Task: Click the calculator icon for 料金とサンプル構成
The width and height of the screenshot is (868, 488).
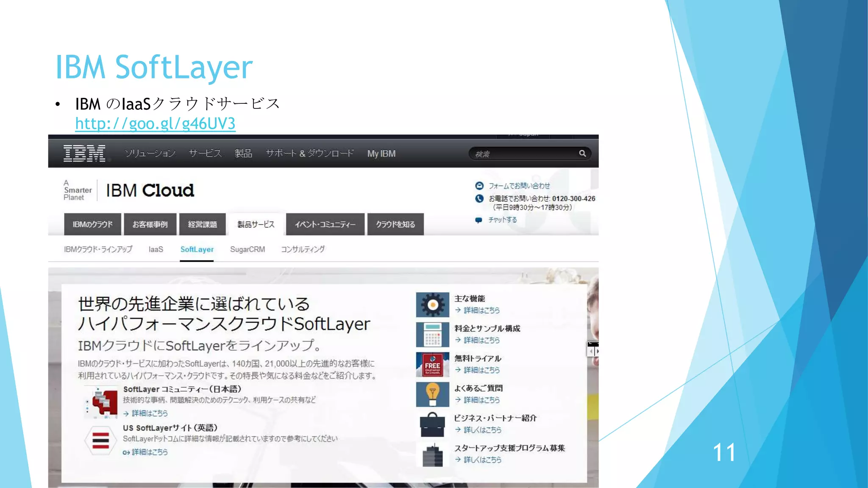Action: (x=432, y=335)
